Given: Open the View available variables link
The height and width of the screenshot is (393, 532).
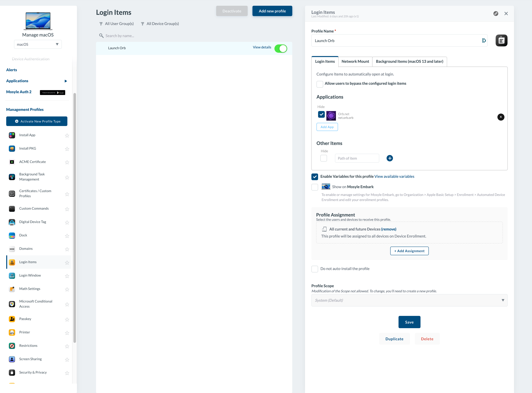Looking at the screenshot, I should [x=394, y=176].
